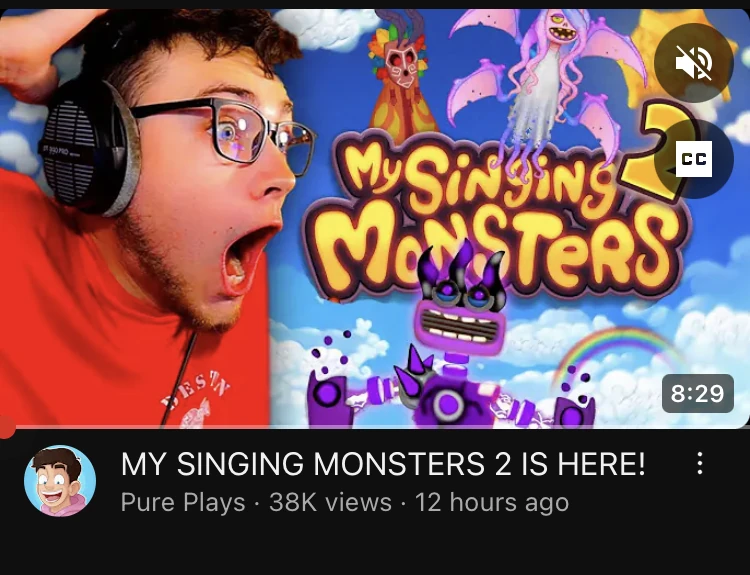
Task: Click the red progress scrubber dot
Action: pos(6,427)
